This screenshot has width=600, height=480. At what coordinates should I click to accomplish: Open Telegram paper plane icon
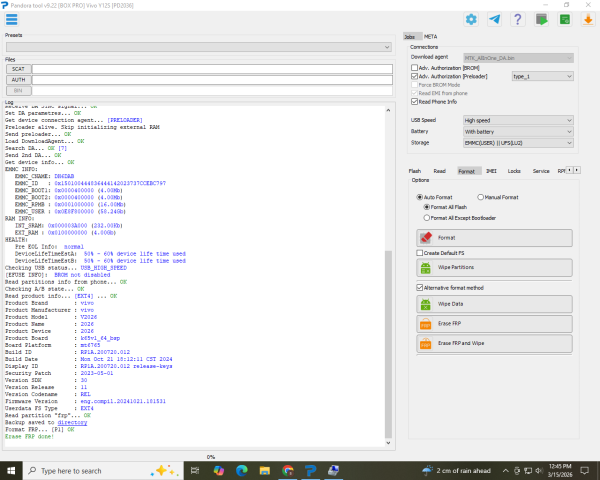(494, 19)
